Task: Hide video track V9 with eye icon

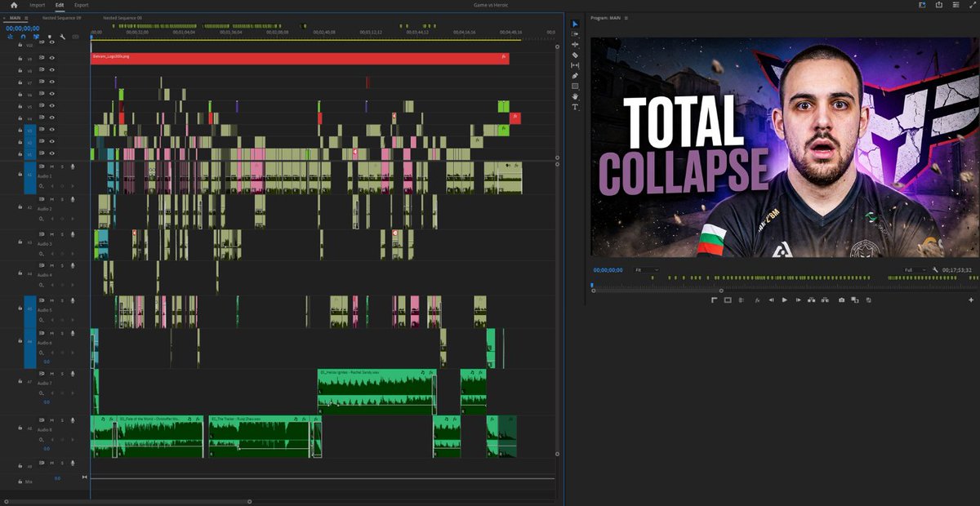Action: [51, 58]
